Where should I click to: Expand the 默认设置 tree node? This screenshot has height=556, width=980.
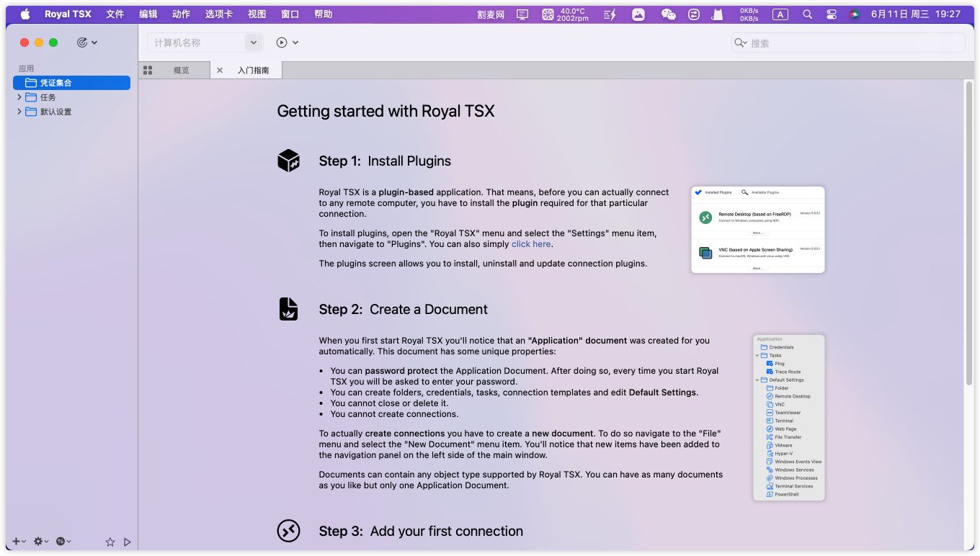pos(19,112)
